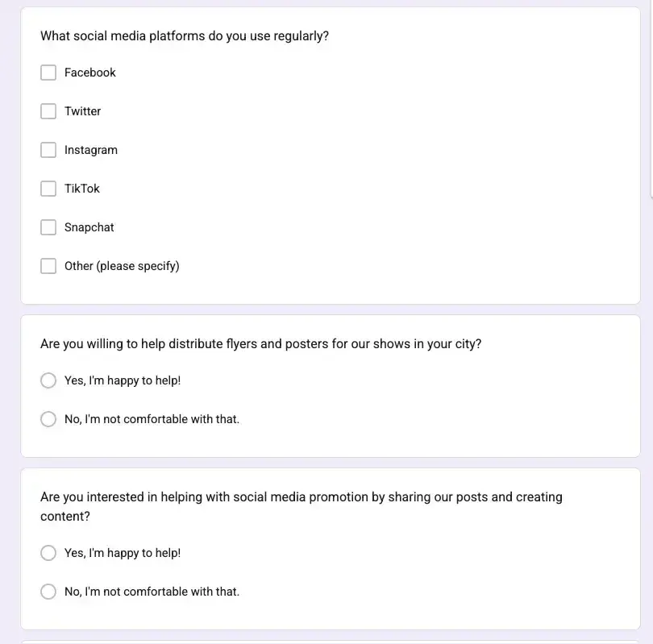Click the TikTok label text
Image resolution: width=653 pixels, height=644 pixels.
pyautogui.click(x=81, y=189)
